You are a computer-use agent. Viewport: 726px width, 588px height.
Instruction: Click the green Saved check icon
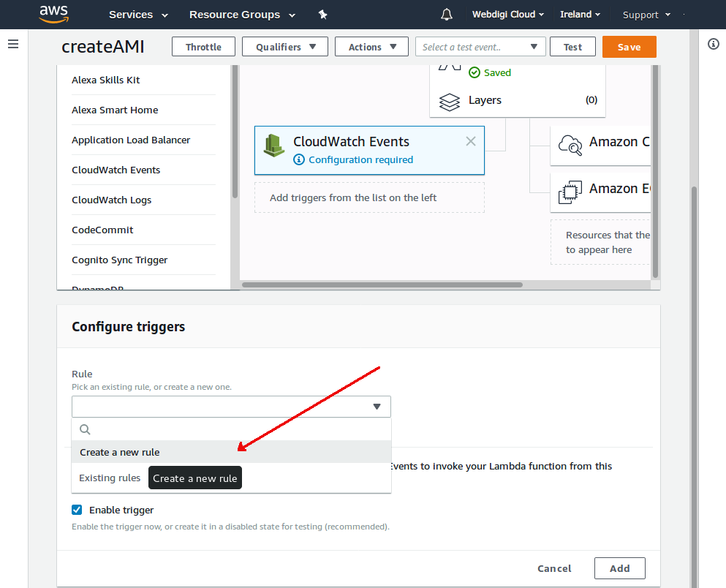point(474,72)
